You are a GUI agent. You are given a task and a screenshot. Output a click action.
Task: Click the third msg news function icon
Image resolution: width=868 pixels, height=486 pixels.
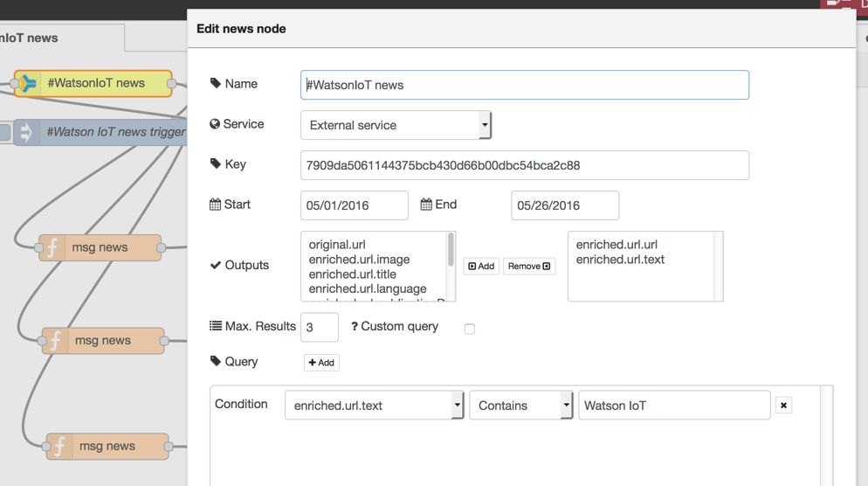[59, 446]
